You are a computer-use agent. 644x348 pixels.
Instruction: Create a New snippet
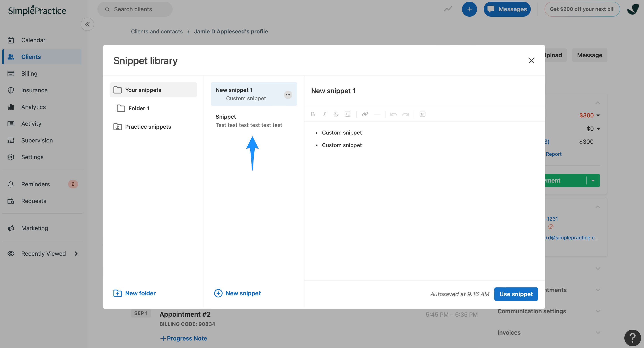[x=237, y=293]
